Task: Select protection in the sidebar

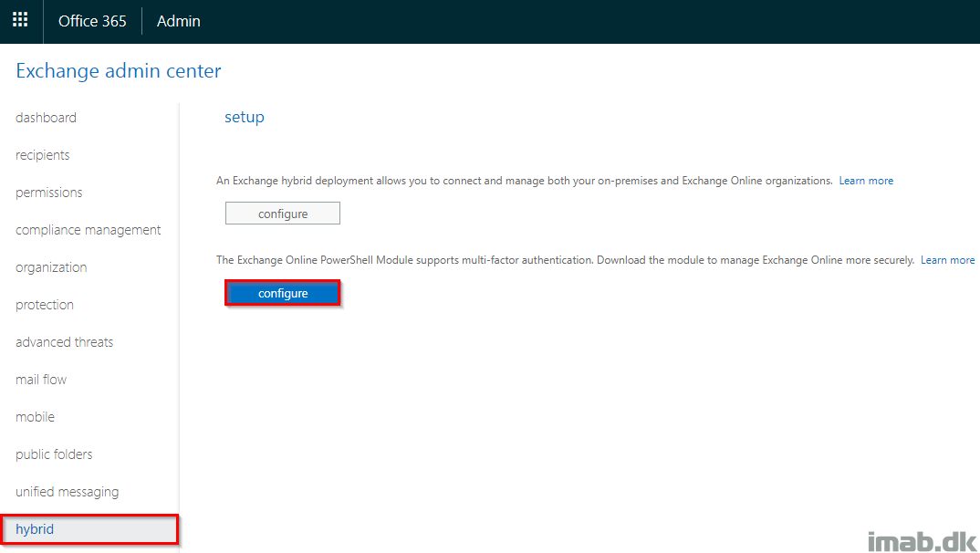Action: pyautogui.click(x=45, y=305)
